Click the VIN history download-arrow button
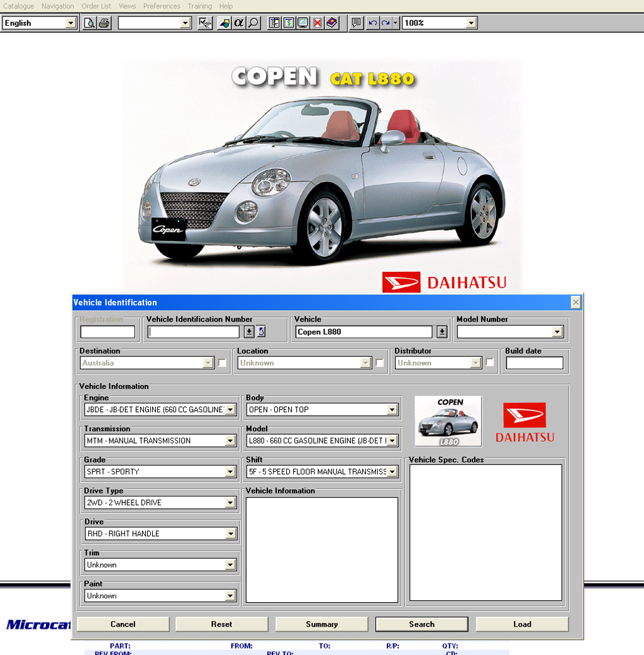The image size is (644, 655). click(x=249, y=332)
